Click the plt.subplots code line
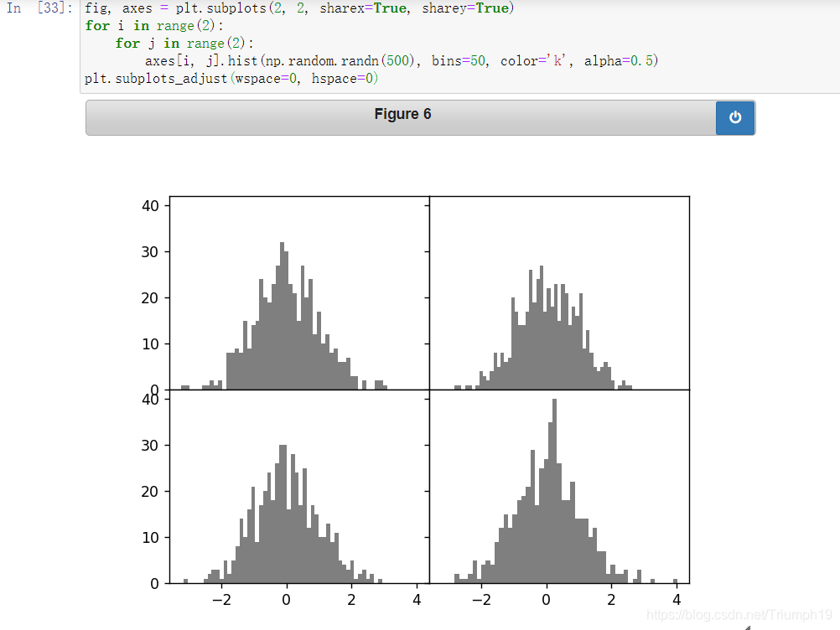The height and width of the screenshot is (630, 840). 299,8
